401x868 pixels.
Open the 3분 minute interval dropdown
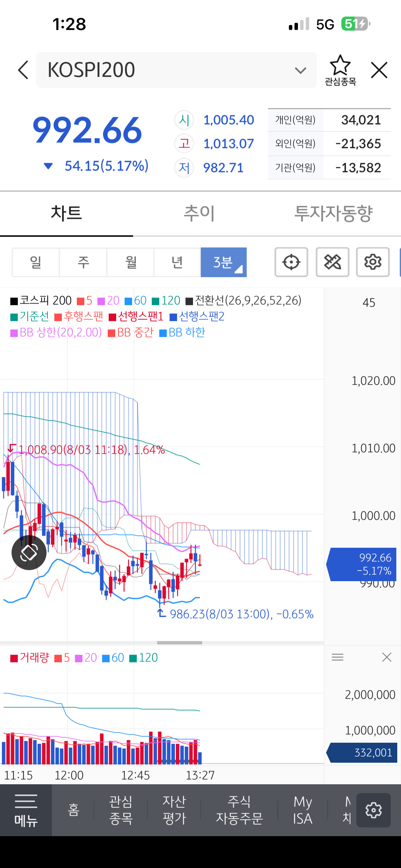(x=224, y=262)
